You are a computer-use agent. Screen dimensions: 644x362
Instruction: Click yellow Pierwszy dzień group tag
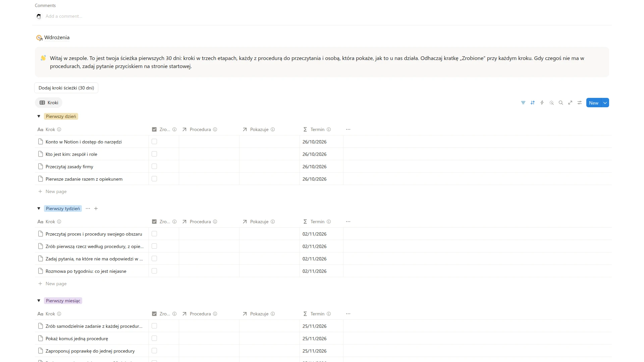click(61, 116)
